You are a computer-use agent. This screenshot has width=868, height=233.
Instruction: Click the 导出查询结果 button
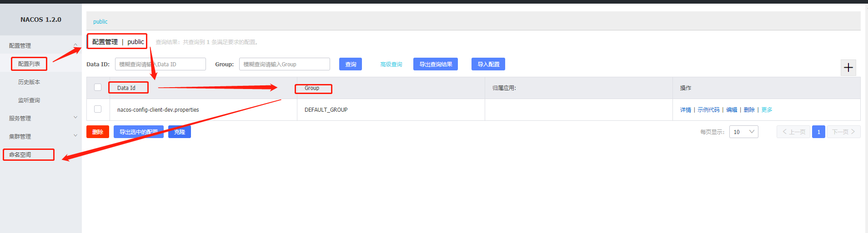coord(436,64)
